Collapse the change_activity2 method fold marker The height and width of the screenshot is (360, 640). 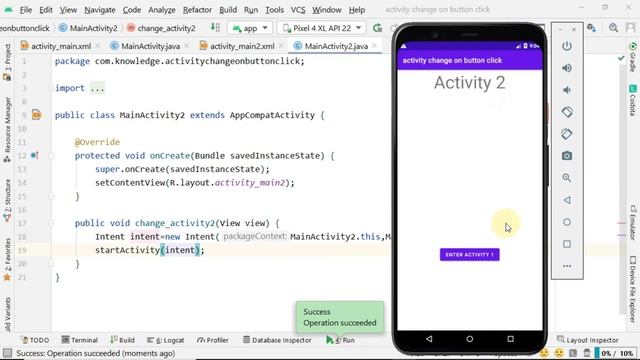point(51,223)
